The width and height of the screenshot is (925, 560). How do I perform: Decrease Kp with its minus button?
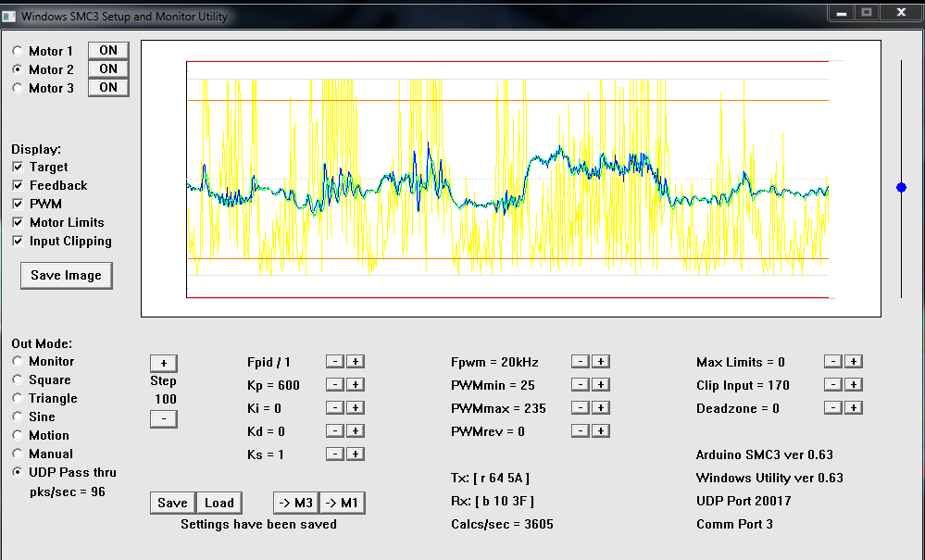(335, 385)
